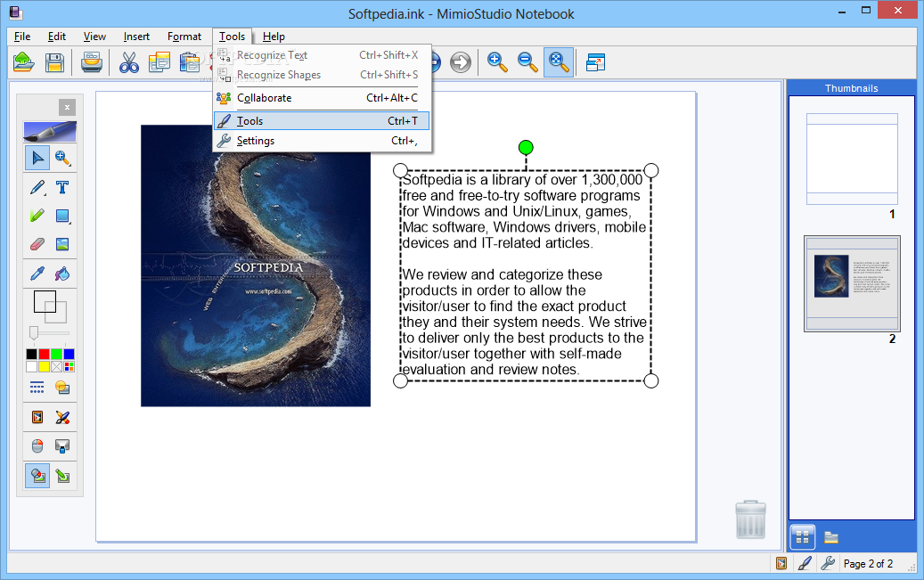Click the mouse mode icon

click(37, 446)
